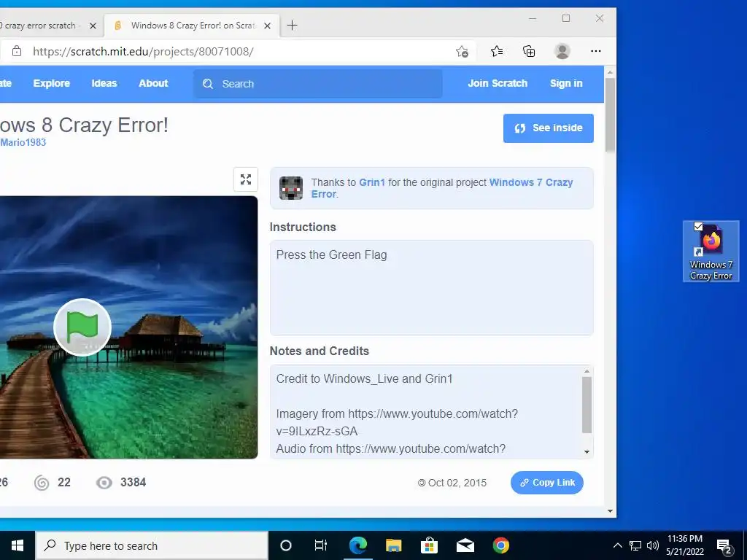Select the Windows 7 Crazy Error desktop shortcut
747x560 pixels.
(x=711, y=252)
